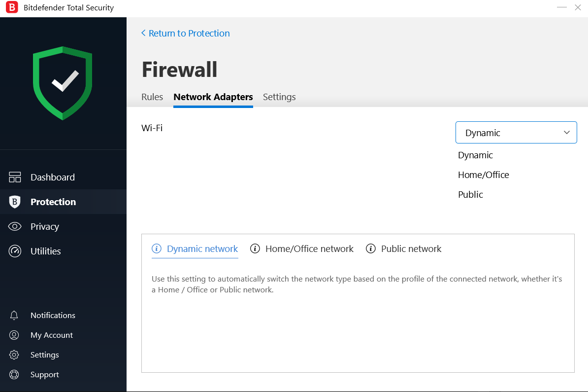Viewport: 588px width, 392px height.
Task: Go back via Return to Protection link
Action: click(186, 34)
